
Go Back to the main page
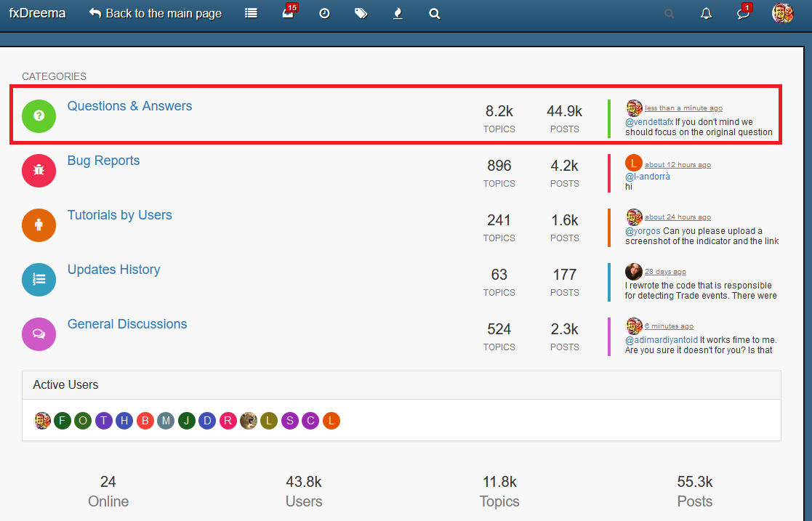tap(156, 14)
